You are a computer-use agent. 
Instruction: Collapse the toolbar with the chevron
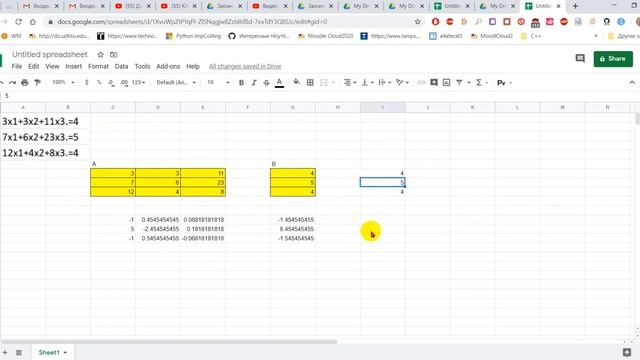pyautogui.click(x=632, y=82)
